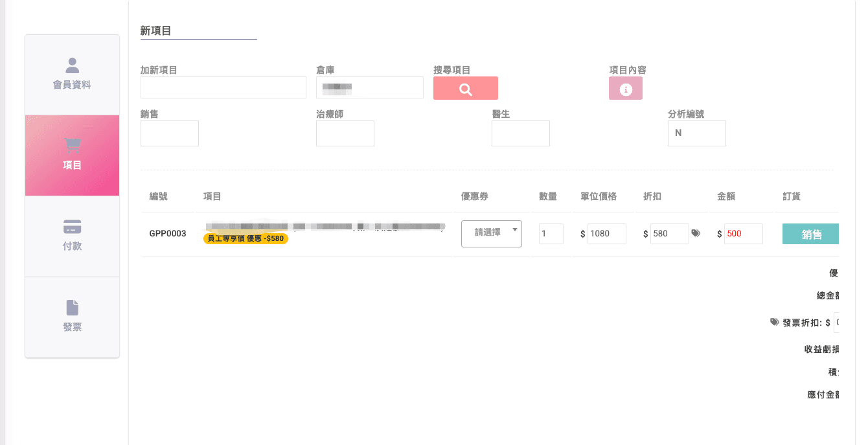
Task: Click the tag icon next to 發票折扣
Action: click(x=774, y=322)
